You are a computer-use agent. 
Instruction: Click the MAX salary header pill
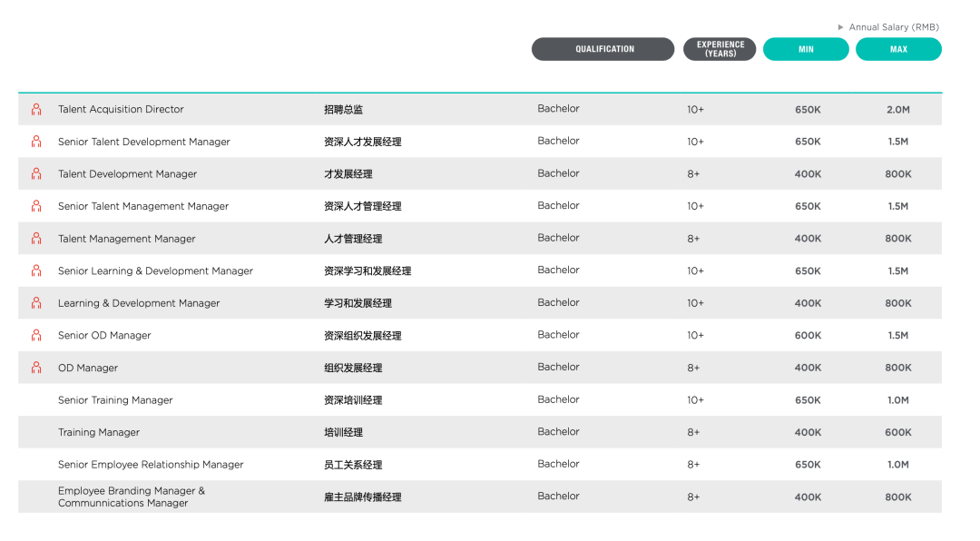[898, 49]
